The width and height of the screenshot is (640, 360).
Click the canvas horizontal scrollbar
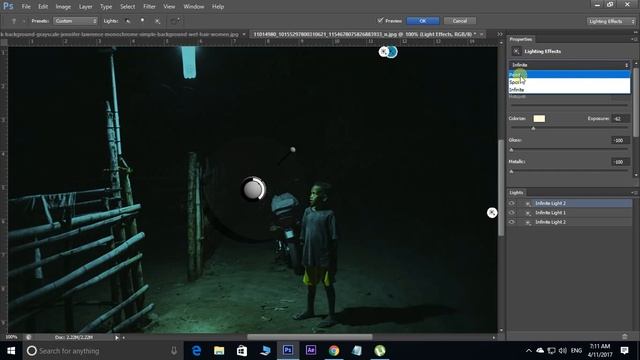(309, 337)
